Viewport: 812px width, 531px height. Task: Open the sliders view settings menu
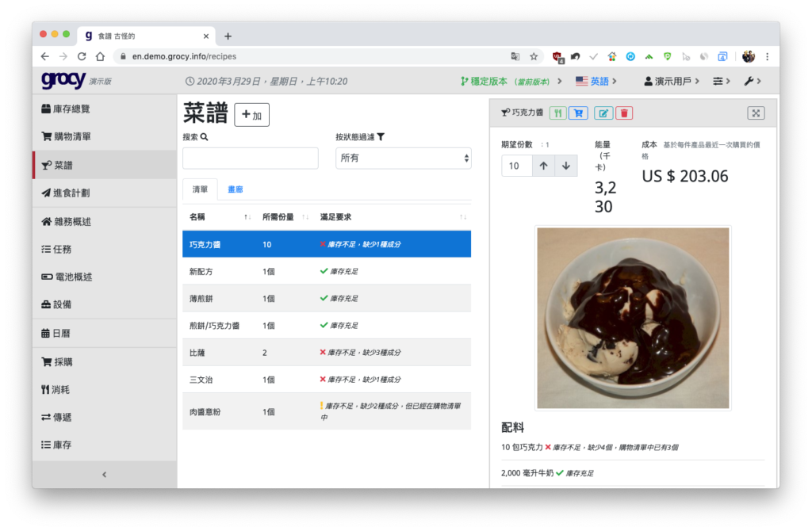coord(722,82)
